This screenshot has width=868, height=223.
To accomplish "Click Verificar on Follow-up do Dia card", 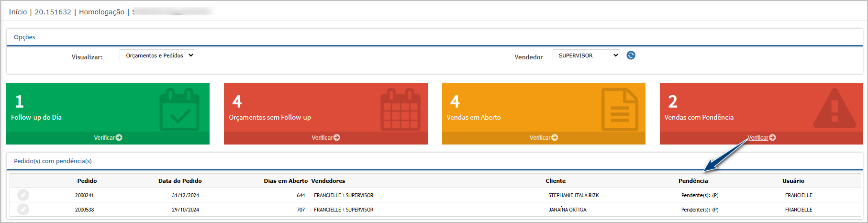I will pos(108,138).
